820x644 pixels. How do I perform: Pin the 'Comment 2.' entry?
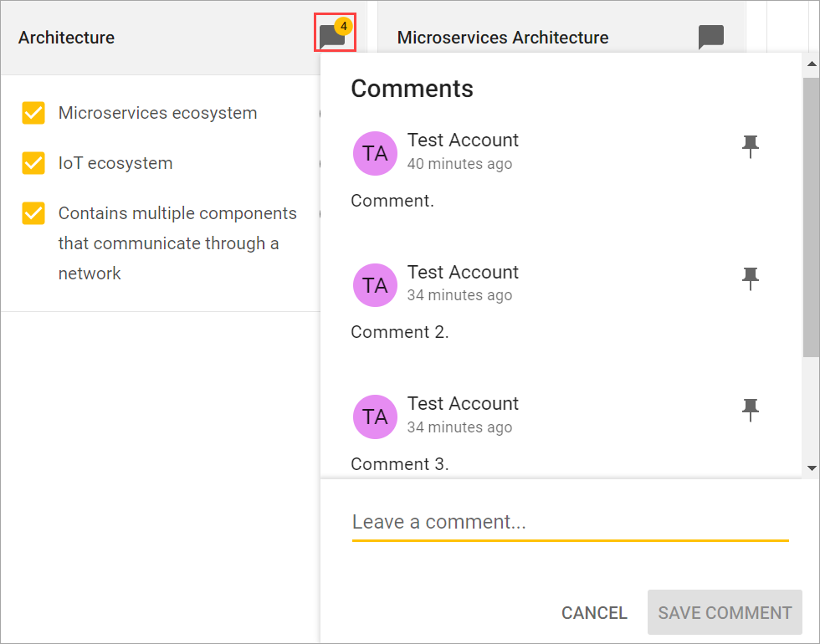point(751,279)
